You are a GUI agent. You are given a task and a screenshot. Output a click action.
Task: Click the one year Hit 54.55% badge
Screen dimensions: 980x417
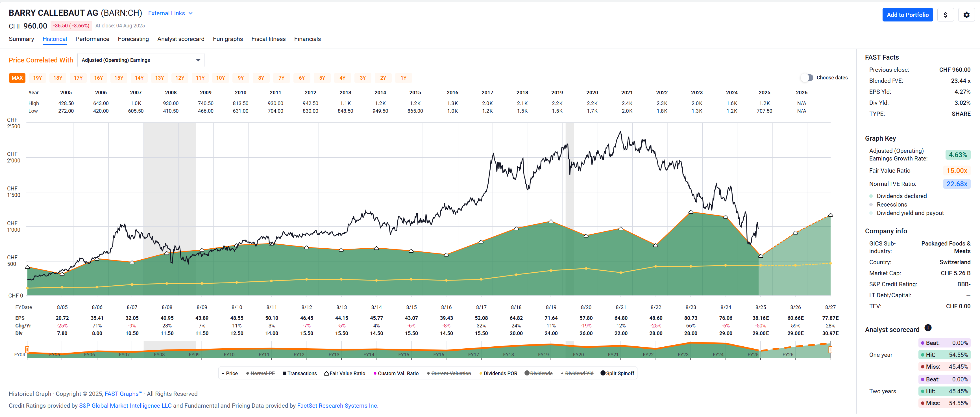(944, 355)
